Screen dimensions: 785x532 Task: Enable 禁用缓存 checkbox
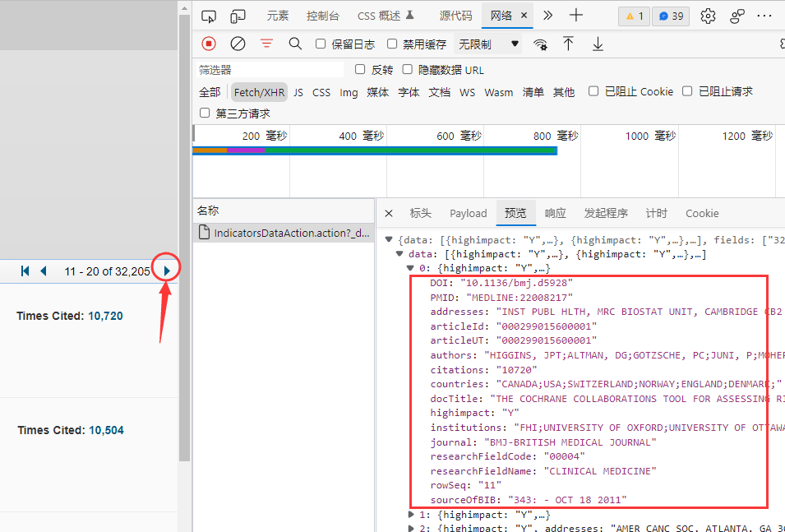[x=393, y=44]
